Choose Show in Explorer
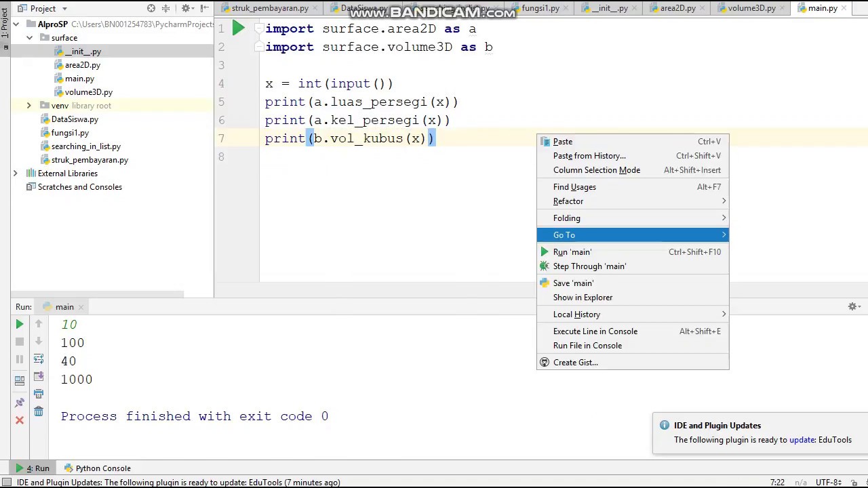The image size is (868, 488). tap(633, 298)
